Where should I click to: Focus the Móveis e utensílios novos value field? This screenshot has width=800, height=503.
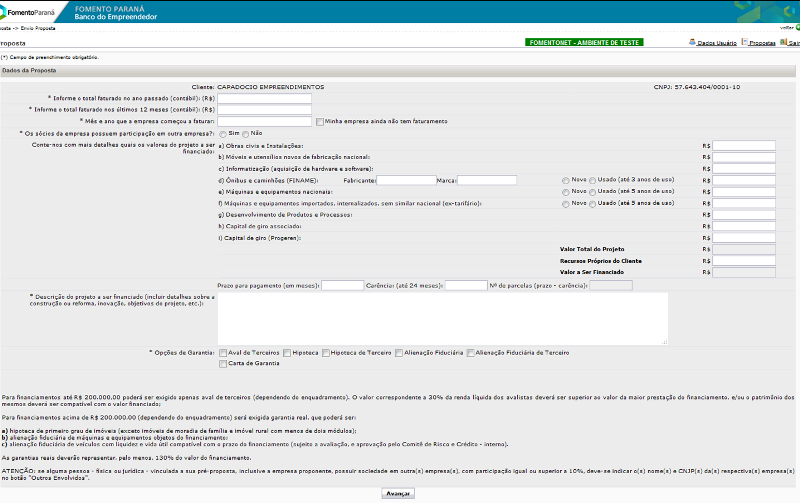pos(744,157)
